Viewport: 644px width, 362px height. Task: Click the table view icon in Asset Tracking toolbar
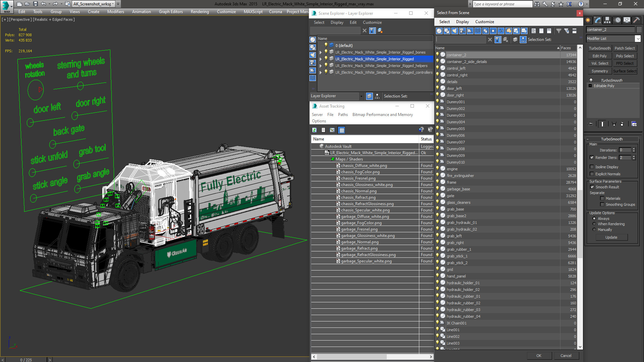point(342,130)
